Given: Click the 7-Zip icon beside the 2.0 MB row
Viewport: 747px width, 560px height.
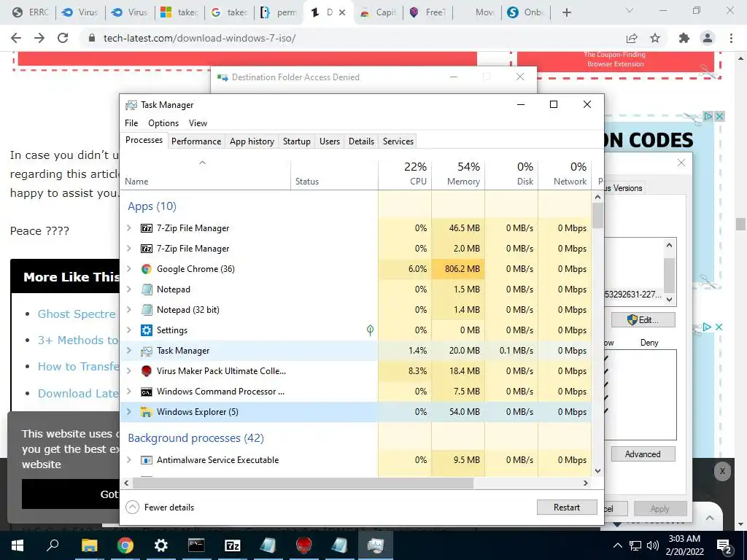Looking at the screenshot, I should click(x=146, y=249).
